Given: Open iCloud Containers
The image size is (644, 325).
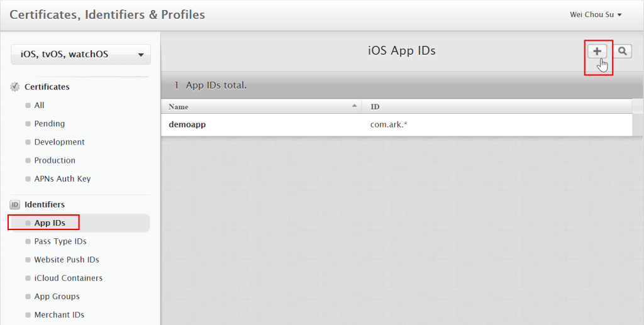Looking at the screenshot, I should pos(68,278).
